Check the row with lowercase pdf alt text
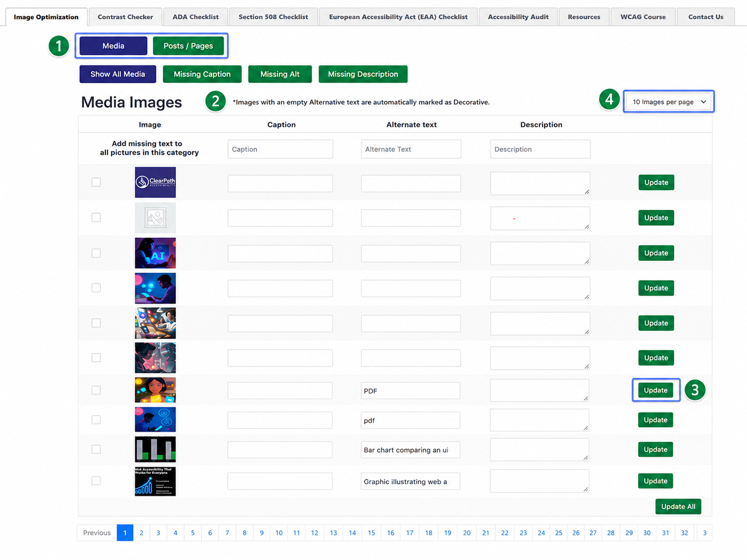This screenshot has height=560, width=747. click(96, 420)
